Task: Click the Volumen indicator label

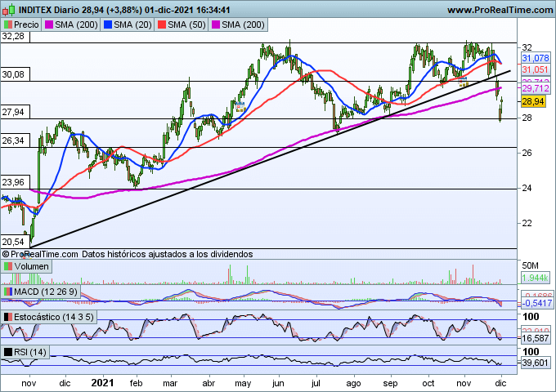Action: 32,266
